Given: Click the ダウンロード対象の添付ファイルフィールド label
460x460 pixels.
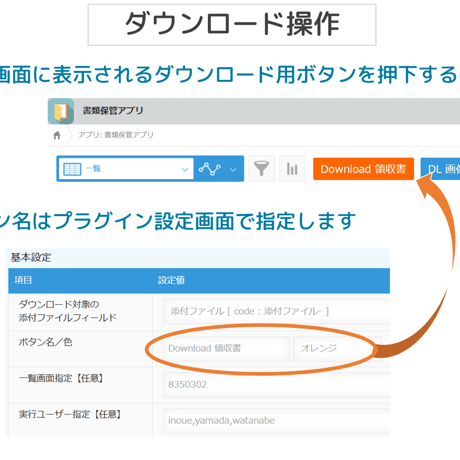Looking at the screenshot, I should 68,311.
